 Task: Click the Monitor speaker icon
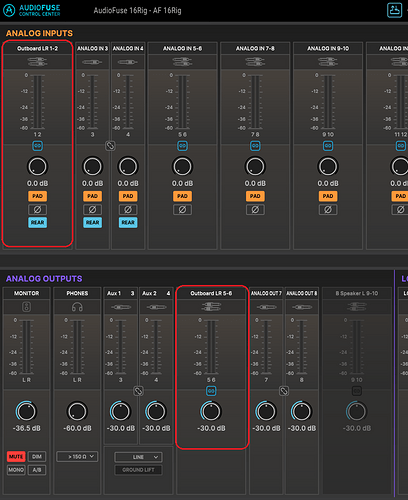pos(27,307)
